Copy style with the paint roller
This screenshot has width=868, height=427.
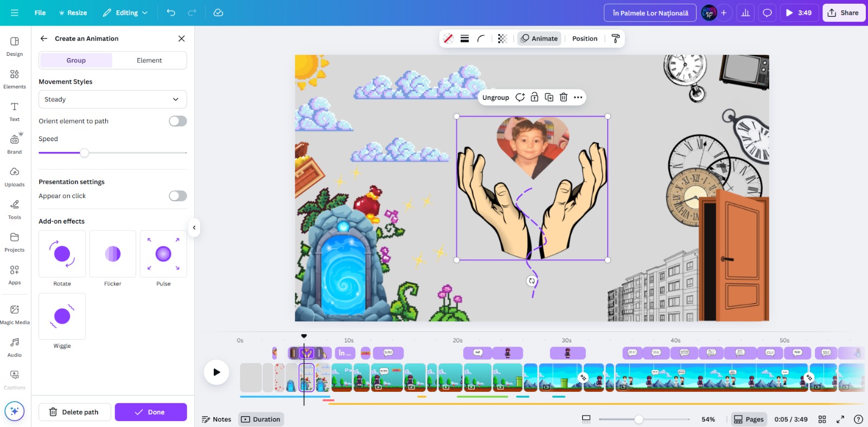point(615,39)
